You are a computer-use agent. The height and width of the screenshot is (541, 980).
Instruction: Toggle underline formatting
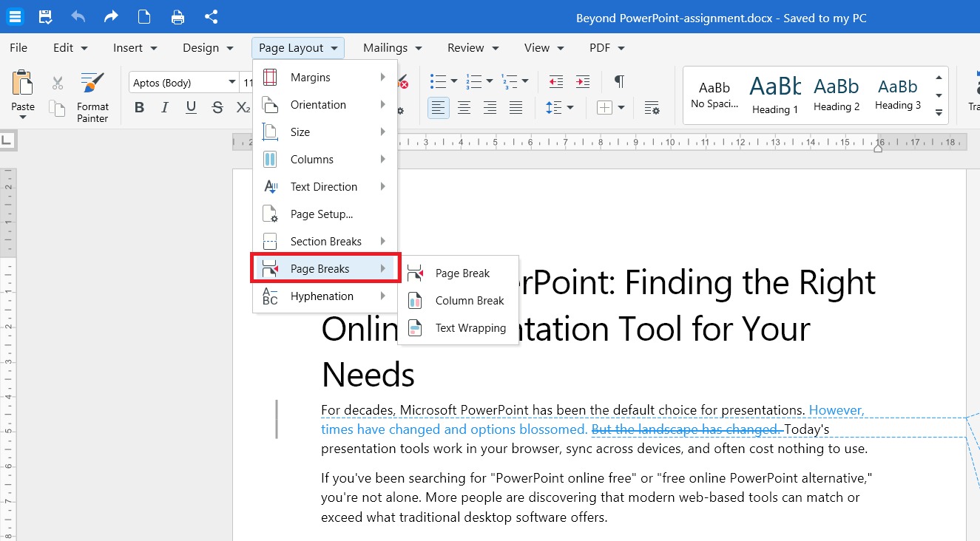(191, 108)
